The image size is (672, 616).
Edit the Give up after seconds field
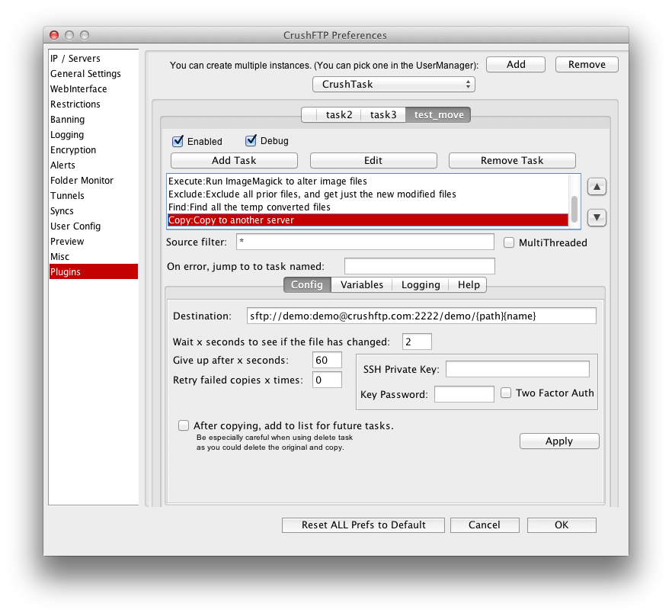point(327,360)
